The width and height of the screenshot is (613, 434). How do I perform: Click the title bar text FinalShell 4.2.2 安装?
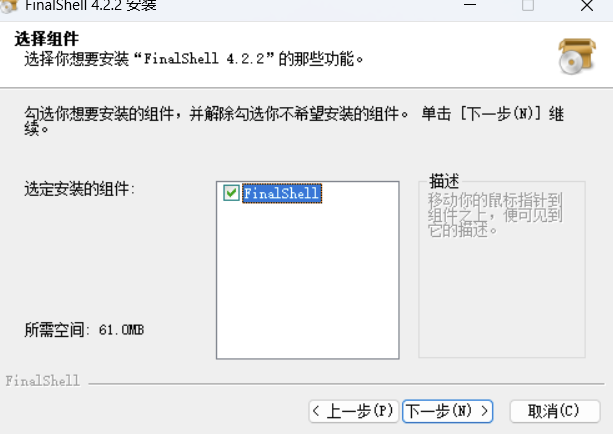click(x=91, y=5)
